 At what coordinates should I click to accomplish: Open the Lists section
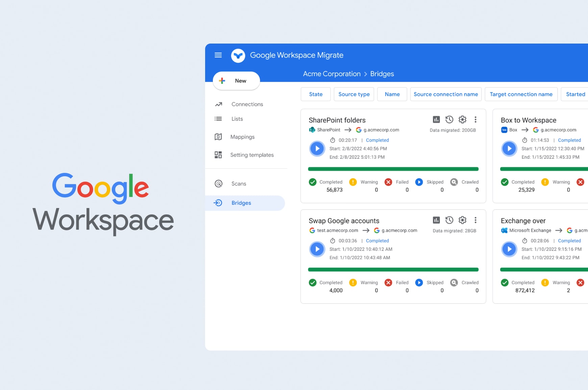coord(237,119)
